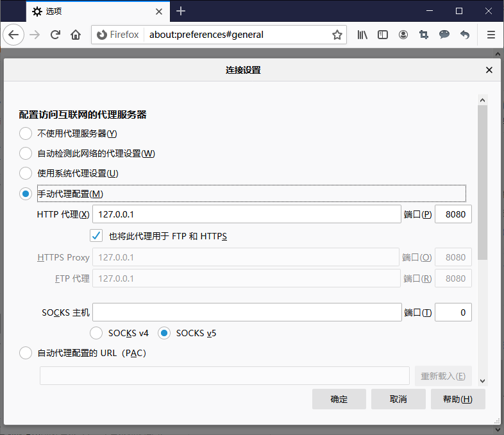Select 自动代理配置的 URL (PAC) option
Viewport: 504px width, 435px height.
pos(26,353)
